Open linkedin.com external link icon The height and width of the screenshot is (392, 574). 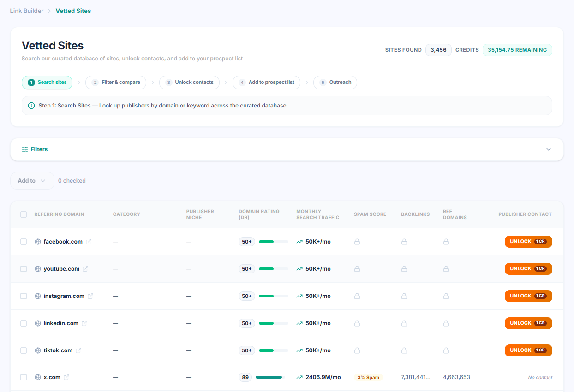point(84,323)
